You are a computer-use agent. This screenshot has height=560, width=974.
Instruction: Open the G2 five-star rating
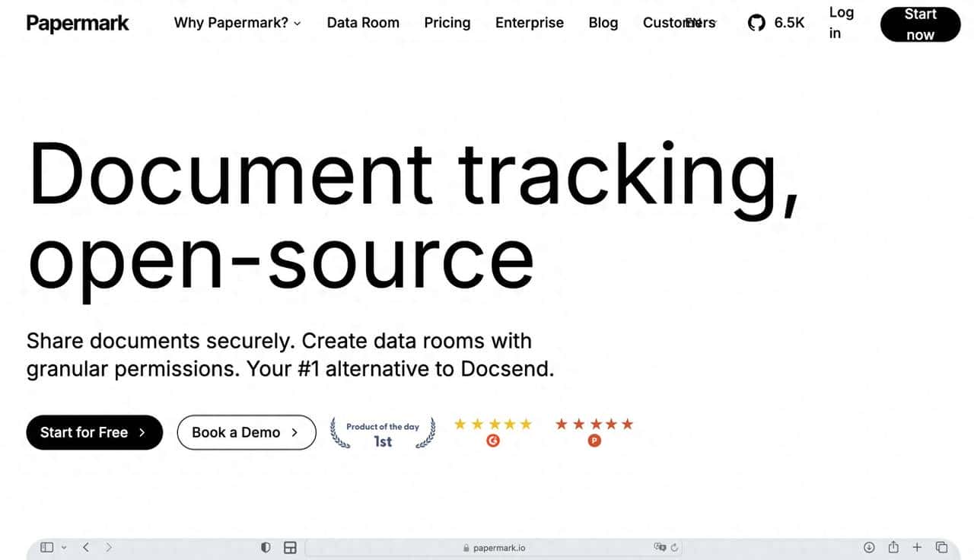click(x=493, y=431)
